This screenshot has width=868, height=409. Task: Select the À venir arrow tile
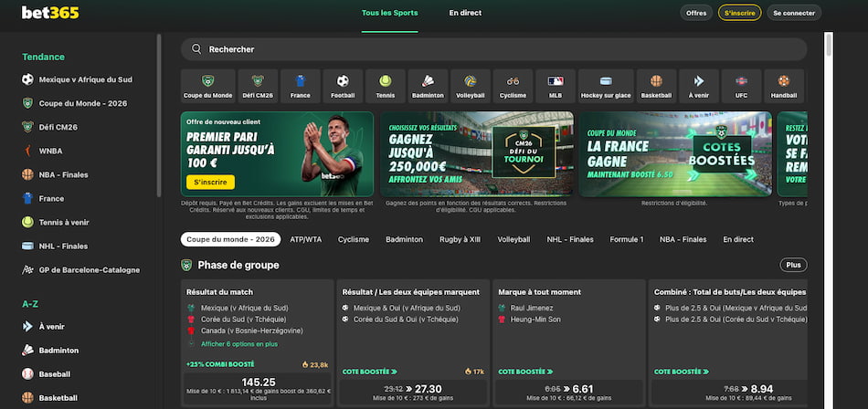pyautogui.click(x=699, y=87)
